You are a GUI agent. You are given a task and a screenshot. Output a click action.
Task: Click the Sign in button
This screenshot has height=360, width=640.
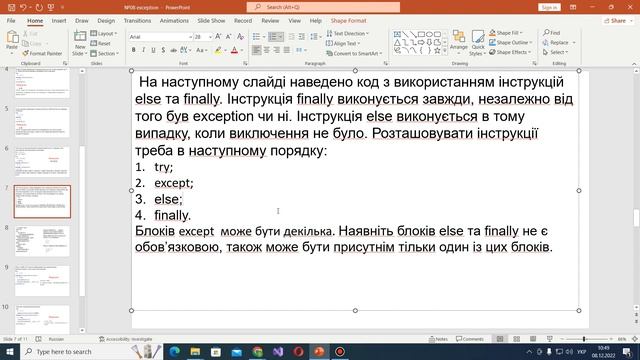point(549,7)
